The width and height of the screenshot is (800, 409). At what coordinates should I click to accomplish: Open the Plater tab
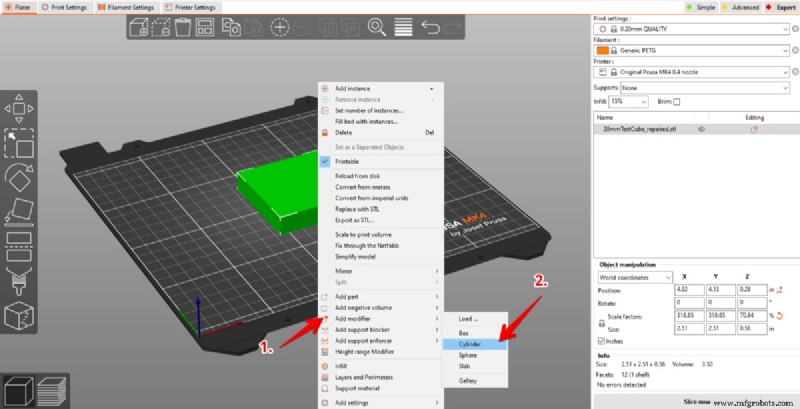click(x=18, y=7)
